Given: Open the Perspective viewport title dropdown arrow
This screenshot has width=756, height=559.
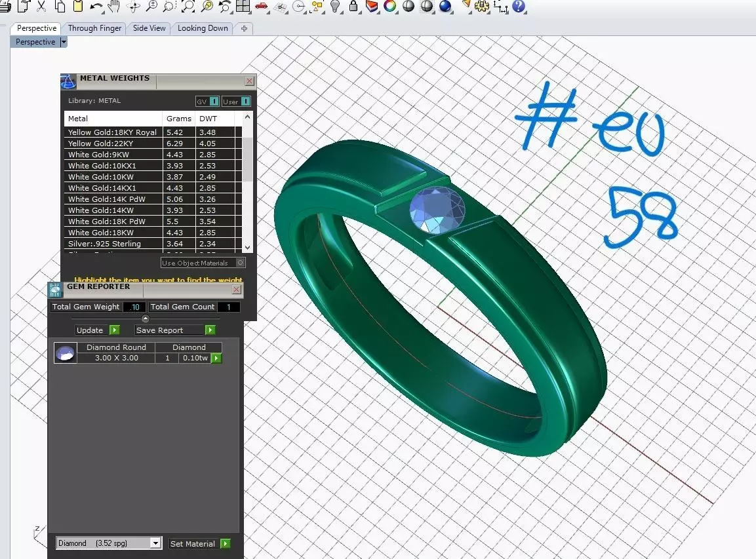Looking at the screenshot, I should (63, 42).
